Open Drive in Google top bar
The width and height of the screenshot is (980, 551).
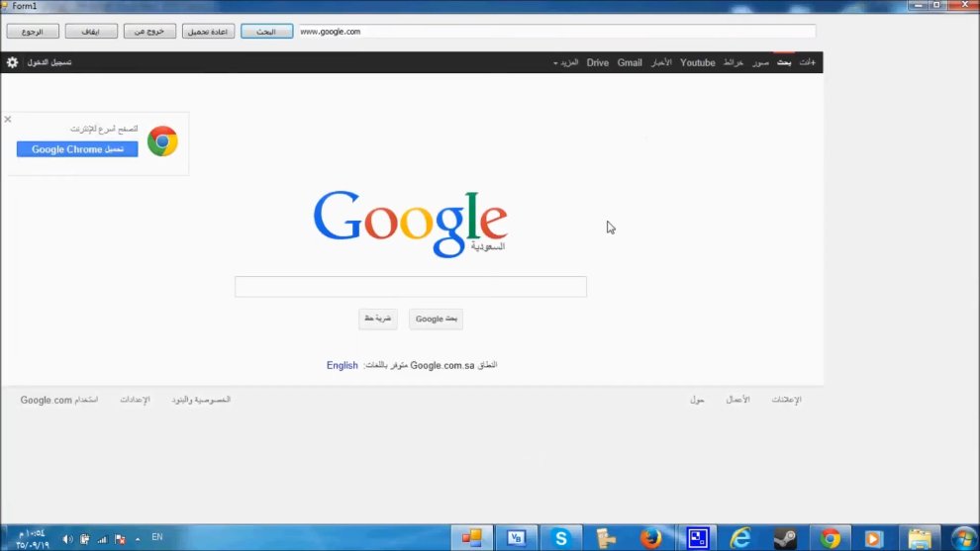point(598,62)
